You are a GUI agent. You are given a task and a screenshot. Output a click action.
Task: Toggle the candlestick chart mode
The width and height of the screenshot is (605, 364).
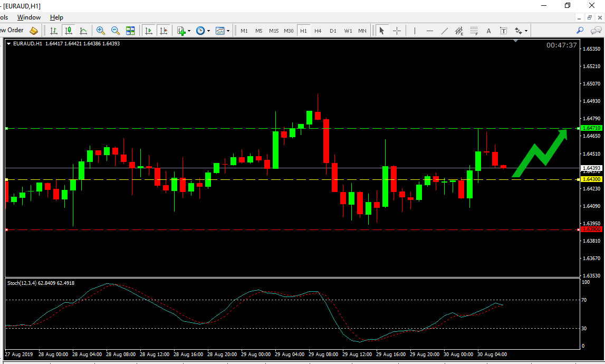[68, 31]
